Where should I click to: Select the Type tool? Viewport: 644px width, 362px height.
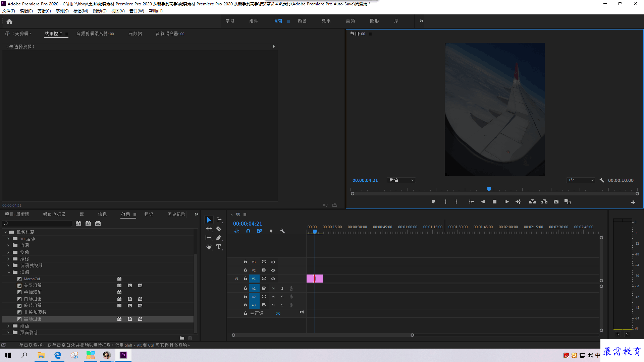coord(219,247)
